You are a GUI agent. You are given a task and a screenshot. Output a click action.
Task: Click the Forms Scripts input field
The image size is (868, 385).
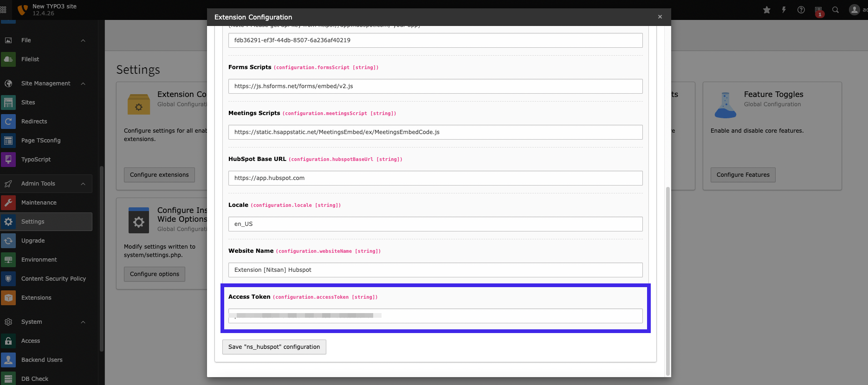[435, 86]
